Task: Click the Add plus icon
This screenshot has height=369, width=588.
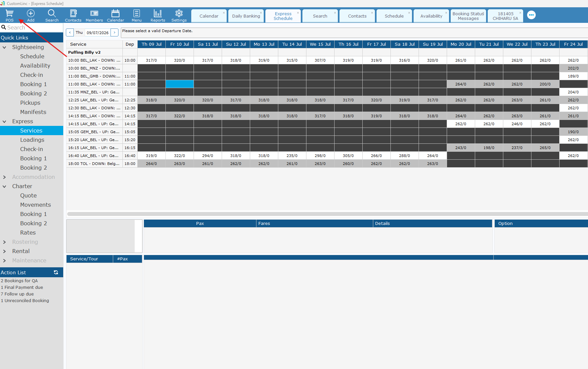Action: click(31, 14)
